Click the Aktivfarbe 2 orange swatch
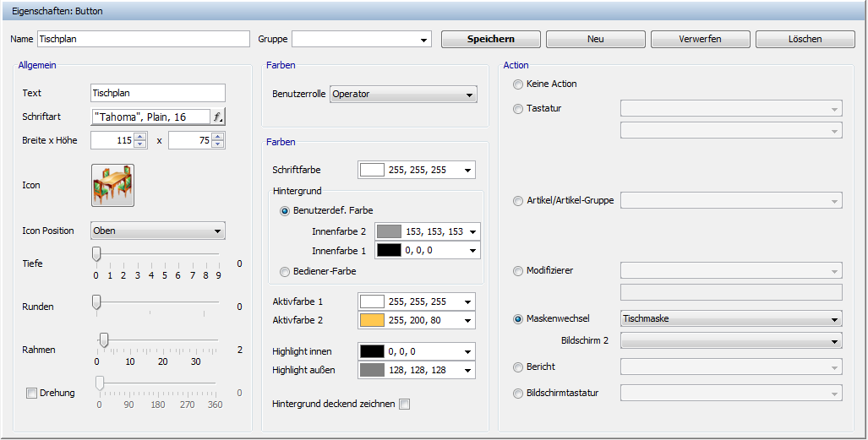868x440 pixels. (x=372, y=321)
